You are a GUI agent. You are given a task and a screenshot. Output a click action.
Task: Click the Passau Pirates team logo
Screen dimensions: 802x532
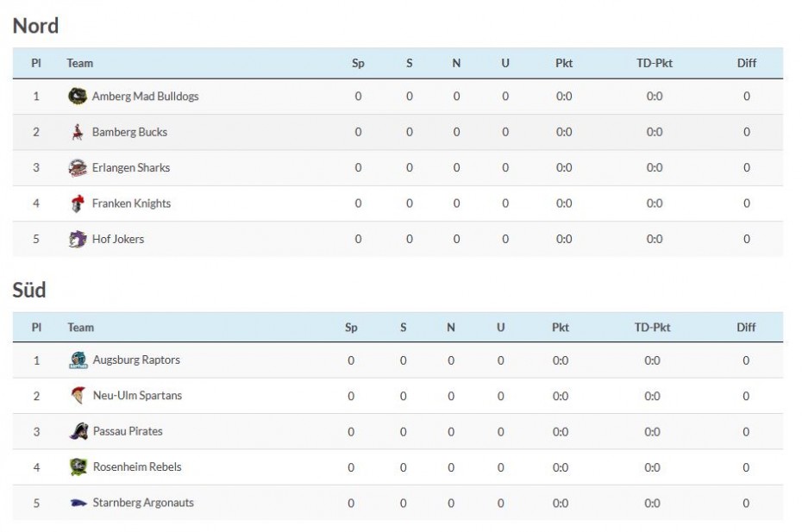pos(78,431)
